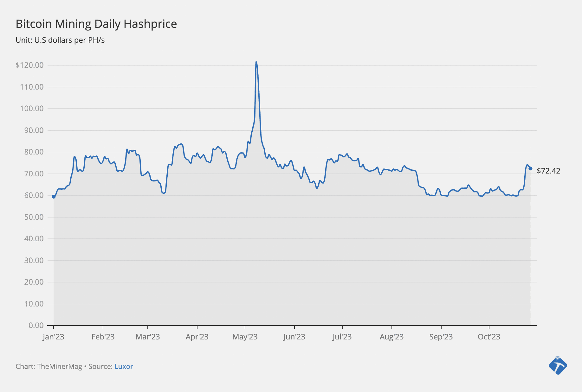Screen dimensions: 582x392
Task: Click the Mar'23 x-axis label
Action: click(148, 337)
